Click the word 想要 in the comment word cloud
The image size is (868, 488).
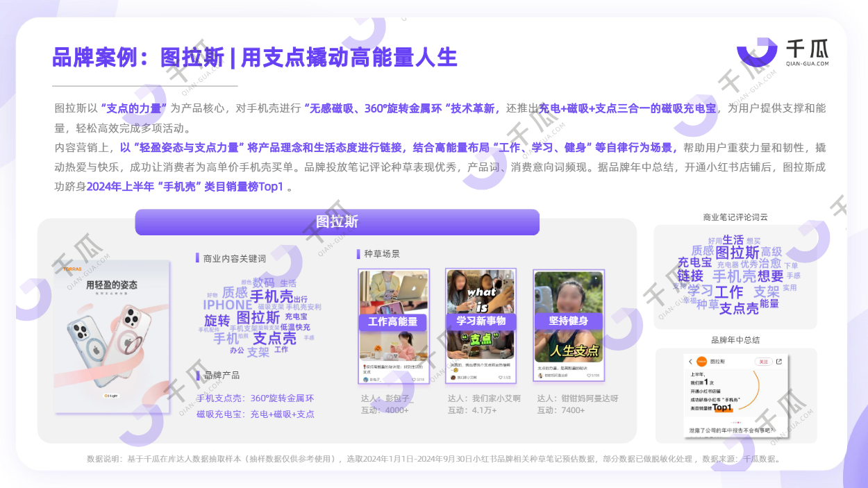(770, 276)
